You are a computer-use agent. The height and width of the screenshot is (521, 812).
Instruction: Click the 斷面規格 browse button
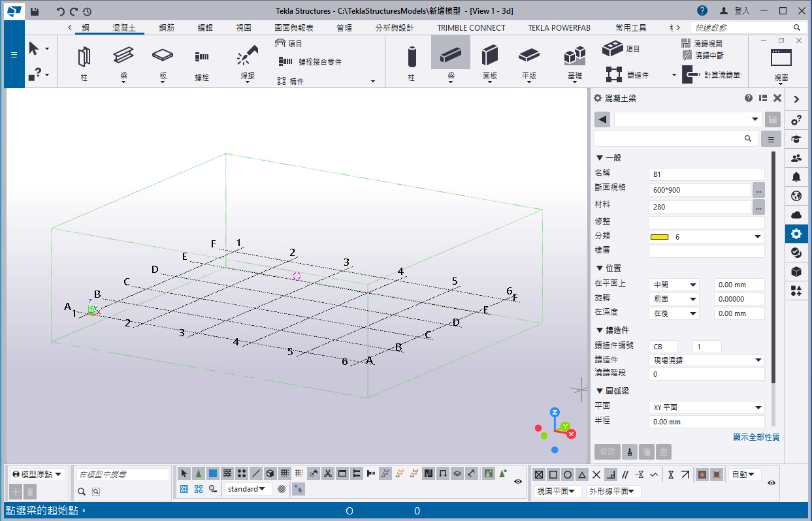tap(758, 190)
